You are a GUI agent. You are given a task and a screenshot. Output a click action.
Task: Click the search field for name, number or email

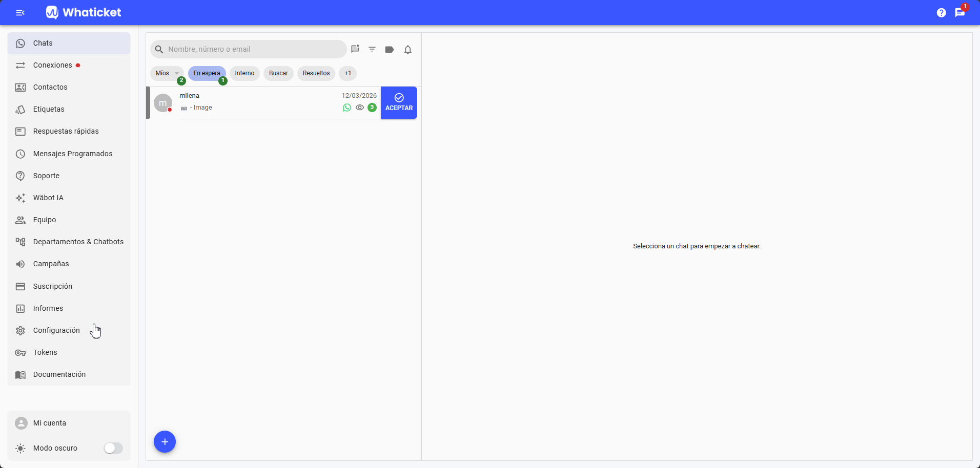pos(249,49)
